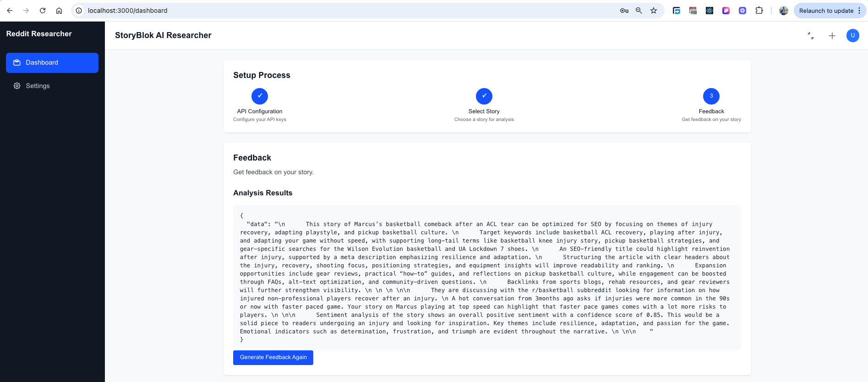The width and height of the screenshot is (868, 382).
Task: Click 'Get feedback on your story.' text
Action: [273, 172]
